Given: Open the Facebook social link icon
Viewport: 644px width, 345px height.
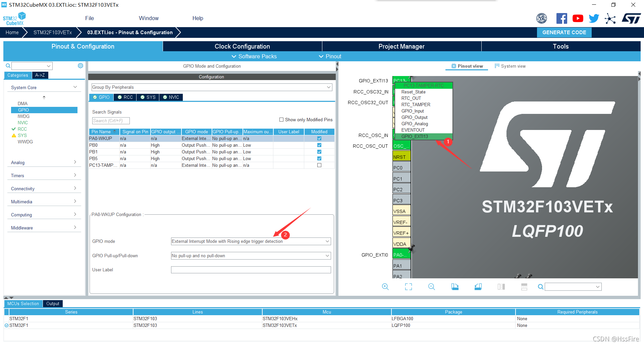Looking at the screenshot, I should pyautogui.click(x=561, y=18).
